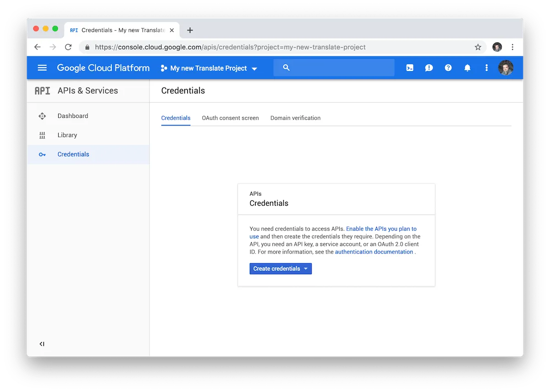550x392 pixels.
Task: Click the magnifier search icon
Action: click(x=286, y=68)
